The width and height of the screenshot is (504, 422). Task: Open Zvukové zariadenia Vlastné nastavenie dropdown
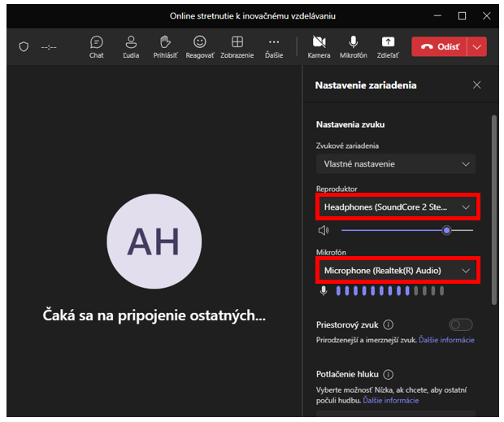396,164
